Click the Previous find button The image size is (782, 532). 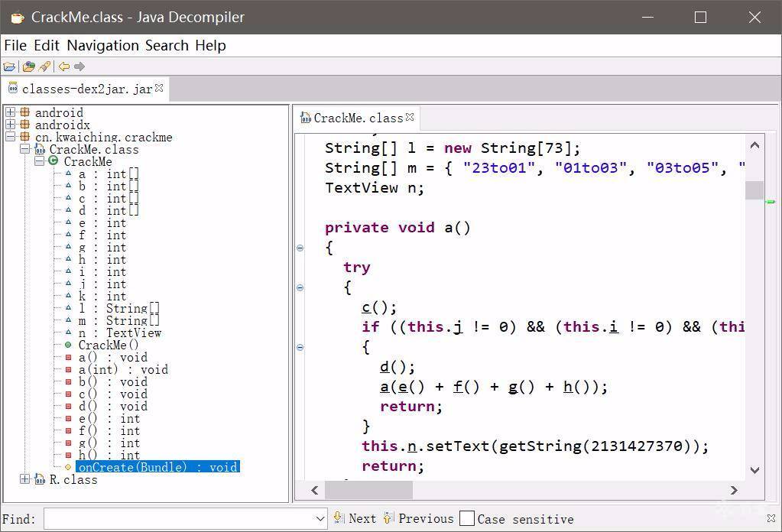(419, 518)
